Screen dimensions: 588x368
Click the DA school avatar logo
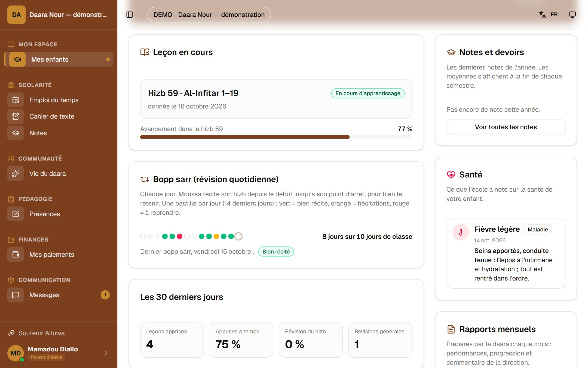point(16,15)
